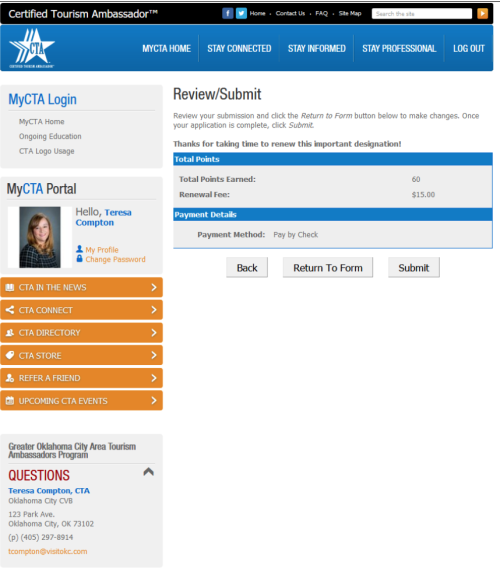The image size is (500, 572).
Task: Click the CTA star logo
Action: point(32,48)
